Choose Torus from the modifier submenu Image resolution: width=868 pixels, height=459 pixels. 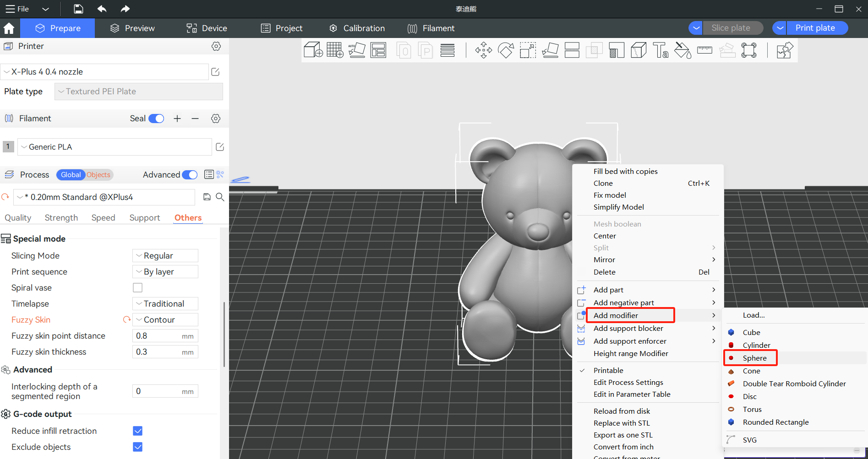(752, 409)
